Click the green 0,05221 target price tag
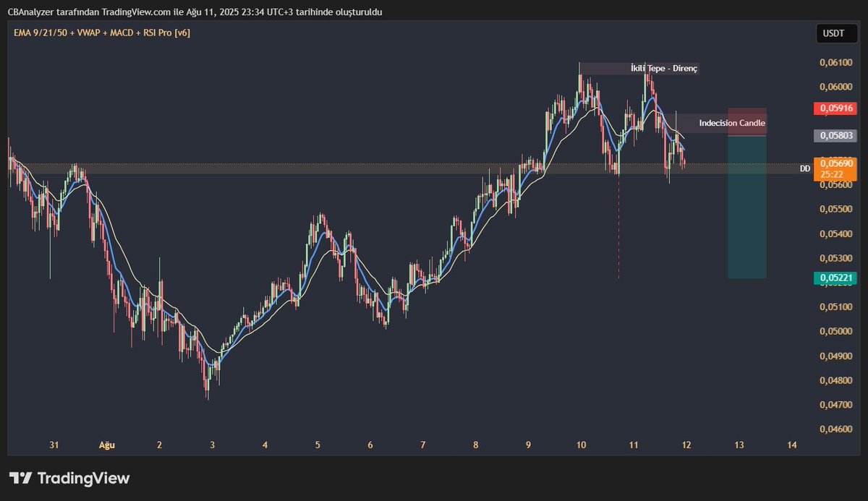Screen dimensions: 868x501 835,278
